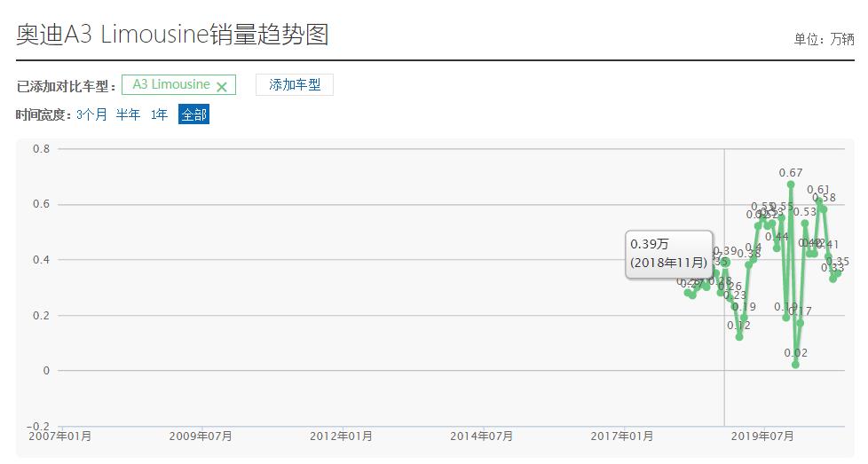Click the -0.2 y-axis label

pos(38,426)
